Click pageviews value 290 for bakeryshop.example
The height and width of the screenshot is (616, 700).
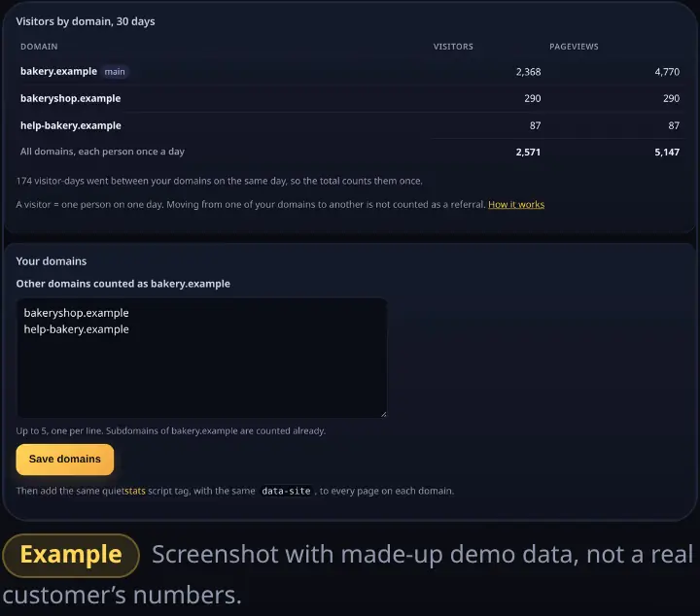click(x=671, y=98)
